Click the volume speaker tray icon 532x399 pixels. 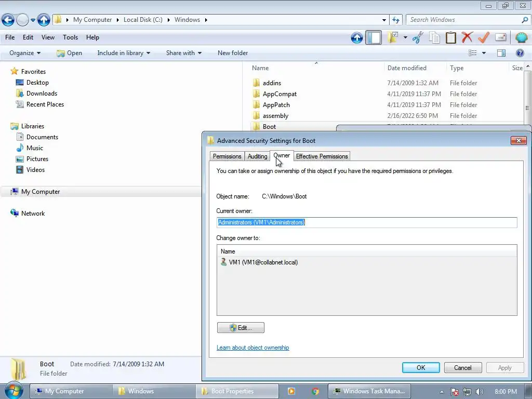point(479,392)
